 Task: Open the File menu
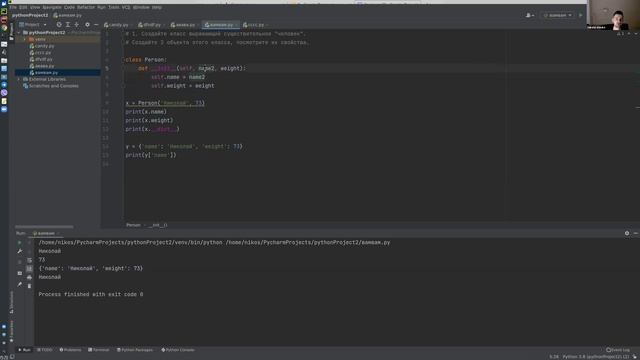point(13,7)
